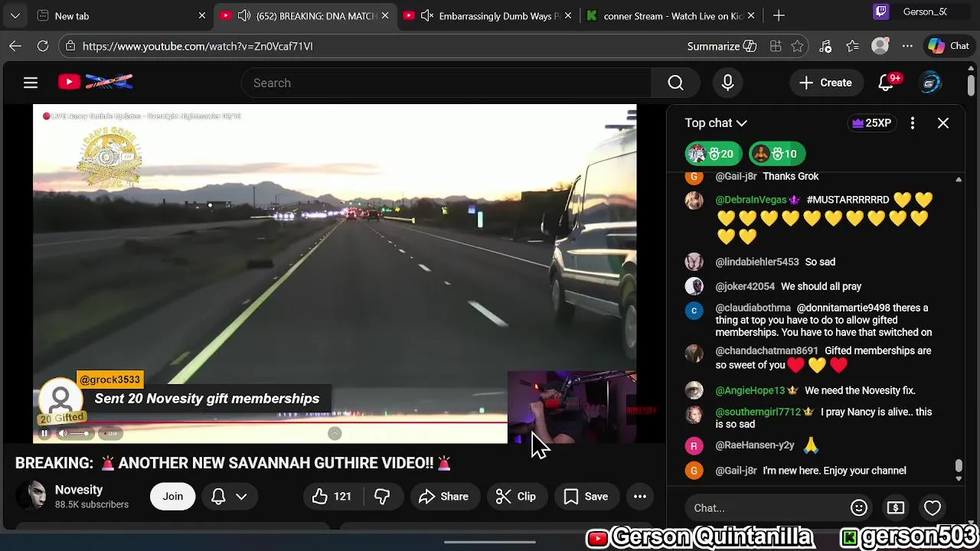
Task: Open subscription notification settings dropdown
Action: (230, 497)
